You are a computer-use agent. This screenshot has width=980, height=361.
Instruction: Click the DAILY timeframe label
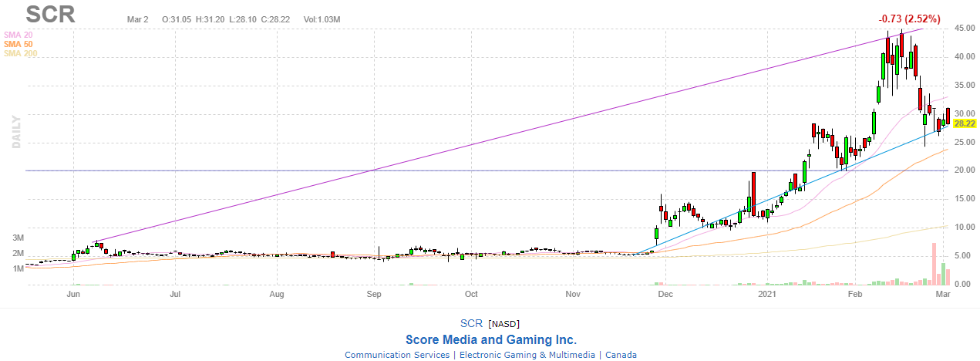click(15, 133)
